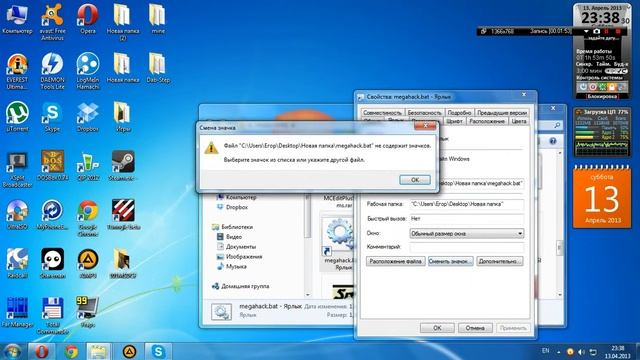640x360 pixels.
Task: Select the UltraISO desktop shortcut
Action: [17, 215]
